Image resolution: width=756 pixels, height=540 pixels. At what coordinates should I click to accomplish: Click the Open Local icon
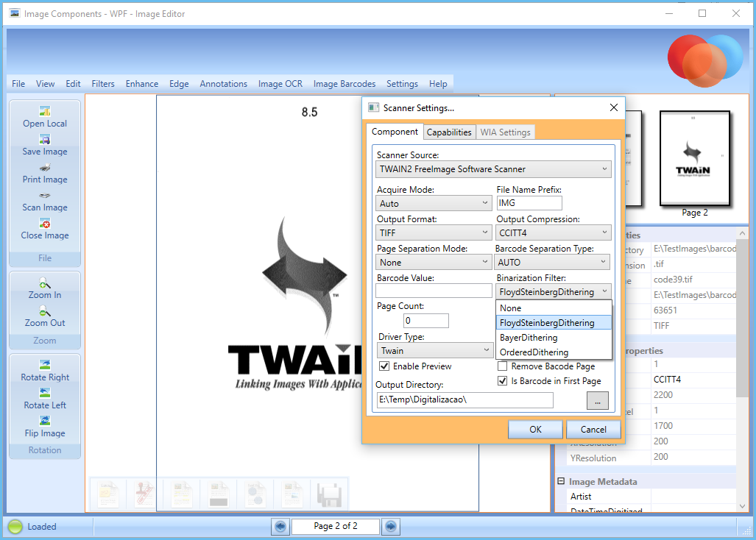(x=45, y=111)
